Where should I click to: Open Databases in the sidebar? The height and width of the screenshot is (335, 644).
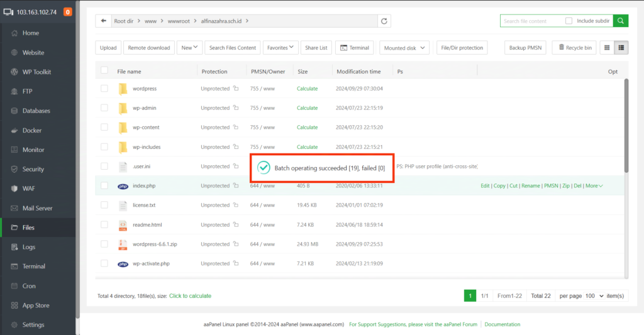click(x=36, y=111)
